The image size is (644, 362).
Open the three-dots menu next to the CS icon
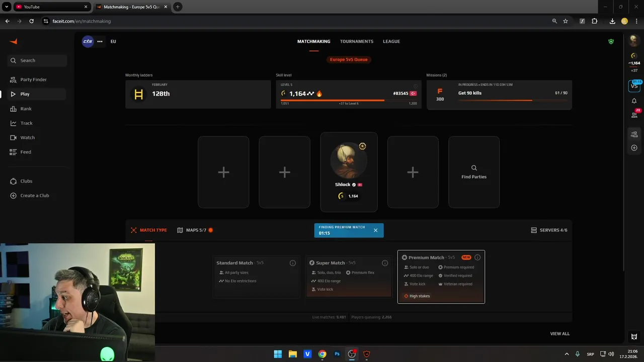(x=100, y=41)
